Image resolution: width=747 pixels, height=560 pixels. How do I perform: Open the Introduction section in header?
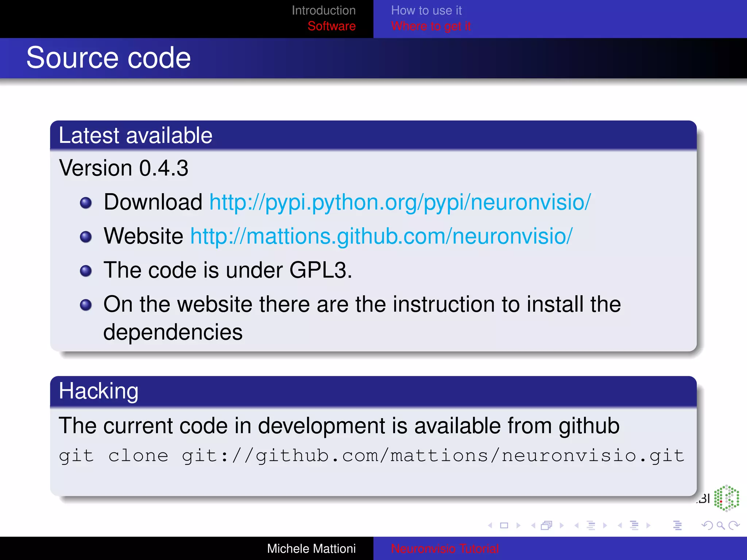[324, 10]
